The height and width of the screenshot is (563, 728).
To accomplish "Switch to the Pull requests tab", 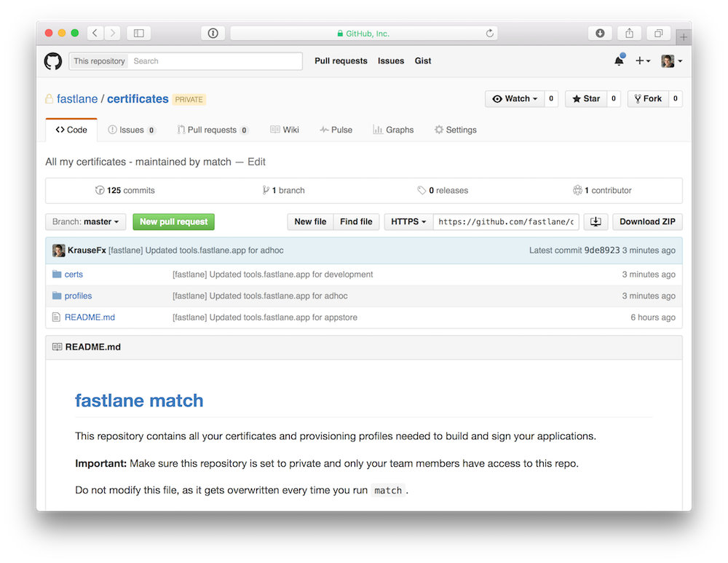I will point(213,130).
